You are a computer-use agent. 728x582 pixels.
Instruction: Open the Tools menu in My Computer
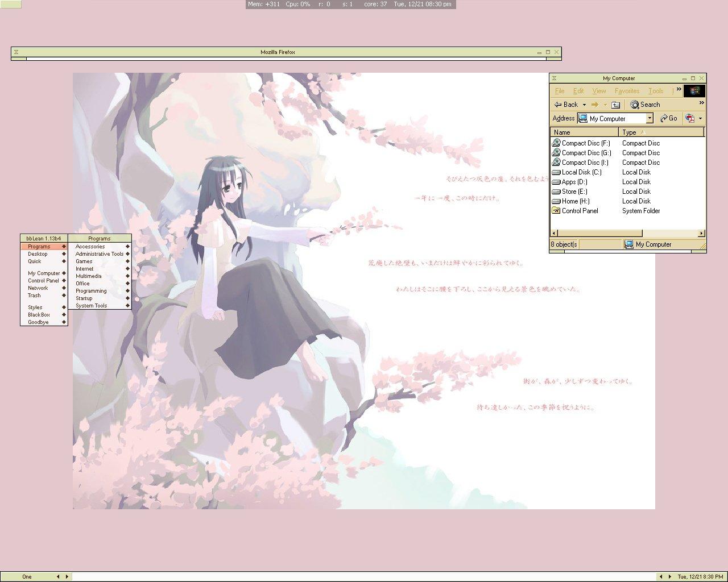pos(656,91)
